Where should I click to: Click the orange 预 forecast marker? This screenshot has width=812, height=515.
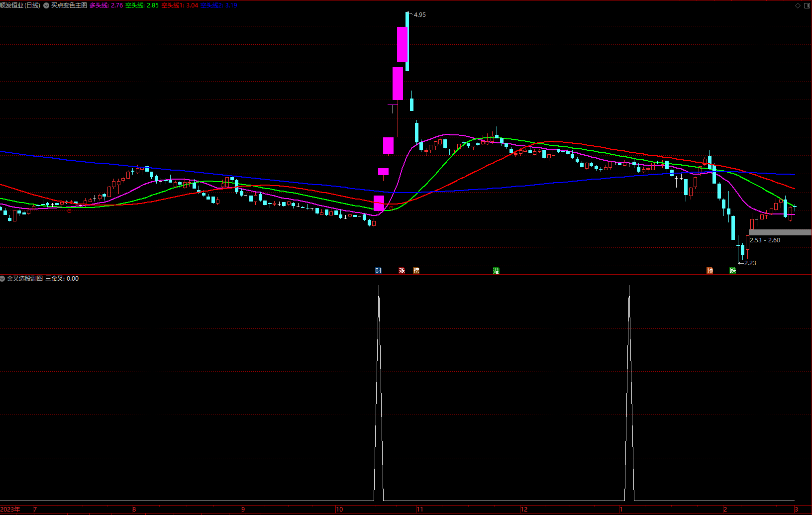pos(710,271)
